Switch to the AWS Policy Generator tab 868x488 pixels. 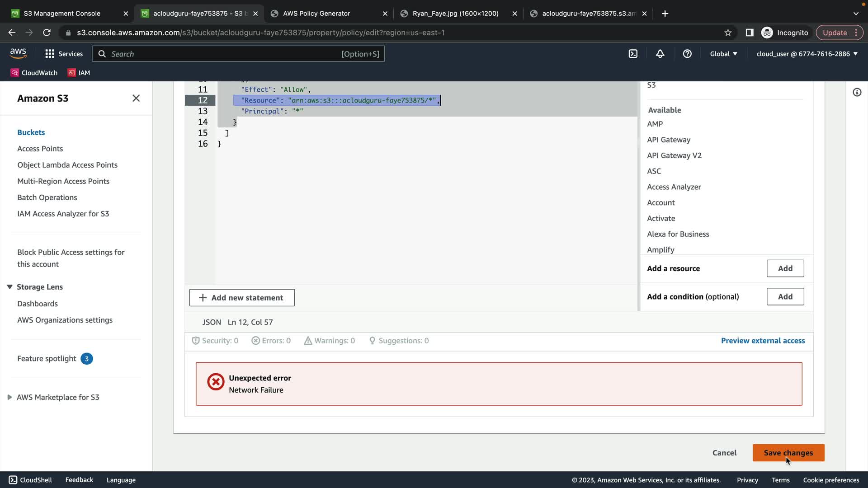coord(316,14)
